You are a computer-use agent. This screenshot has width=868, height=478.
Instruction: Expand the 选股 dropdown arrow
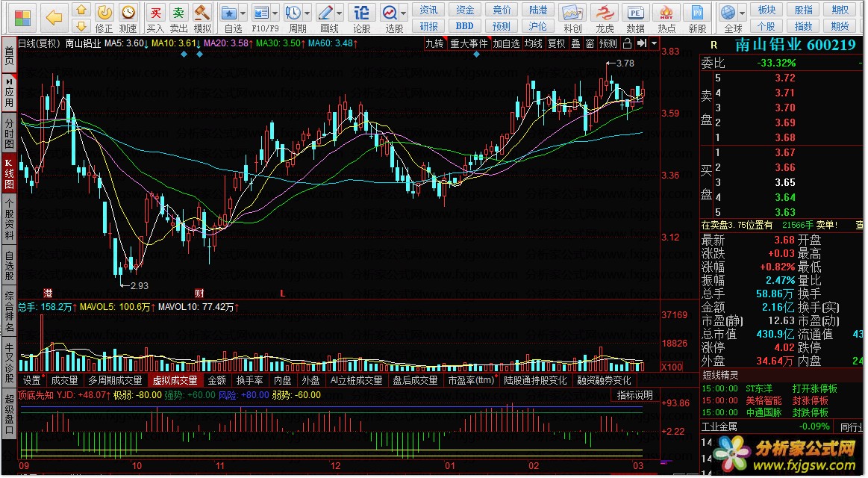click(x=404, y=13)
